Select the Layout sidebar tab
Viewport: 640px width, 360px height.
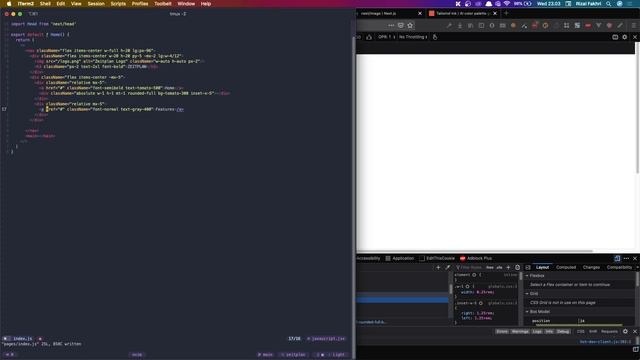tap(542, 267)
